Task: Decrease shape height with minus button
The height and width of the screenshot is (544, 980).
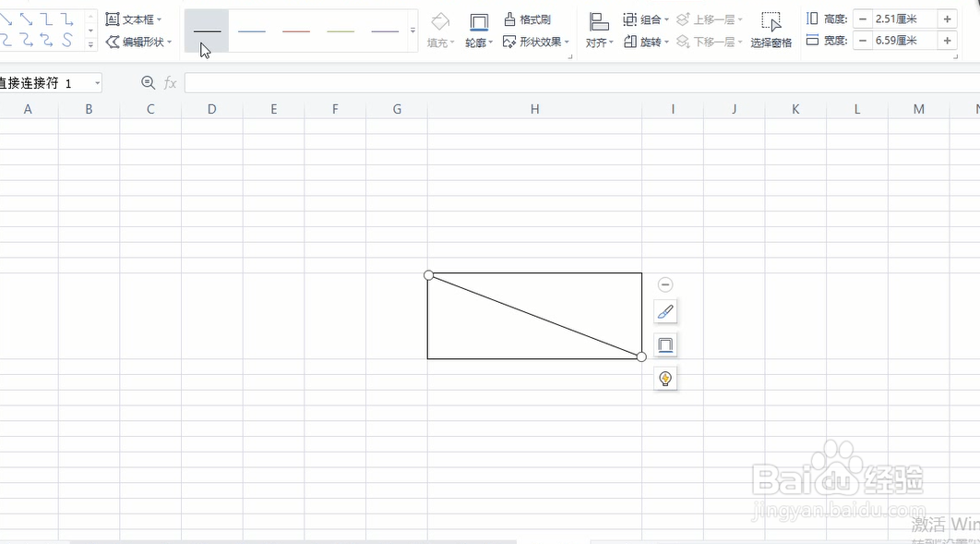Action: point(863,19)
